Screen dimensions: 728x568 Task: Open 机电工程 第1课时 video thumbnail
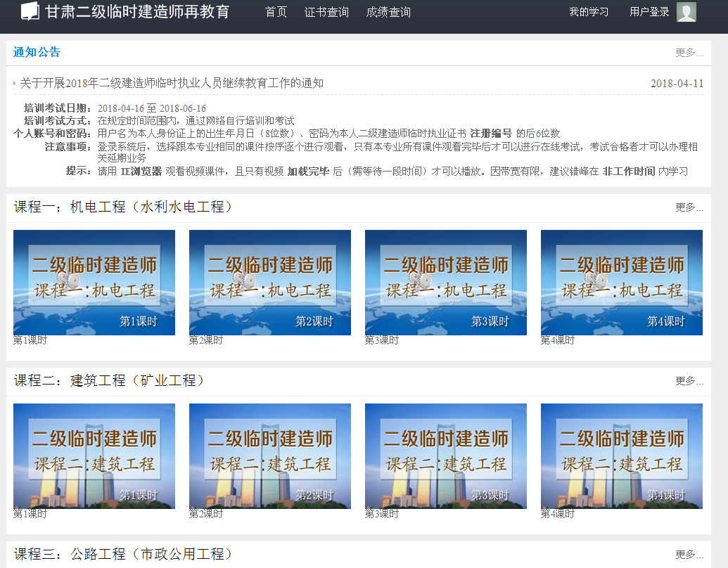(x=94, y=283)
